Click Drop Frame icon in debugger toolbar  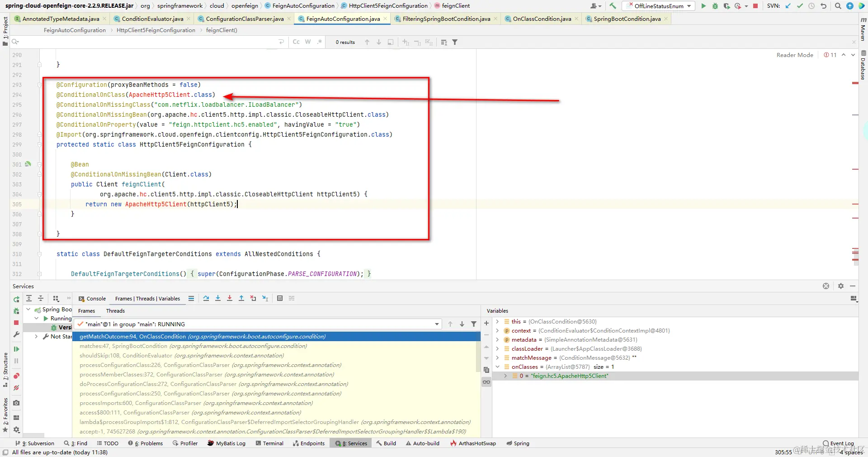(x=253, y=298)
